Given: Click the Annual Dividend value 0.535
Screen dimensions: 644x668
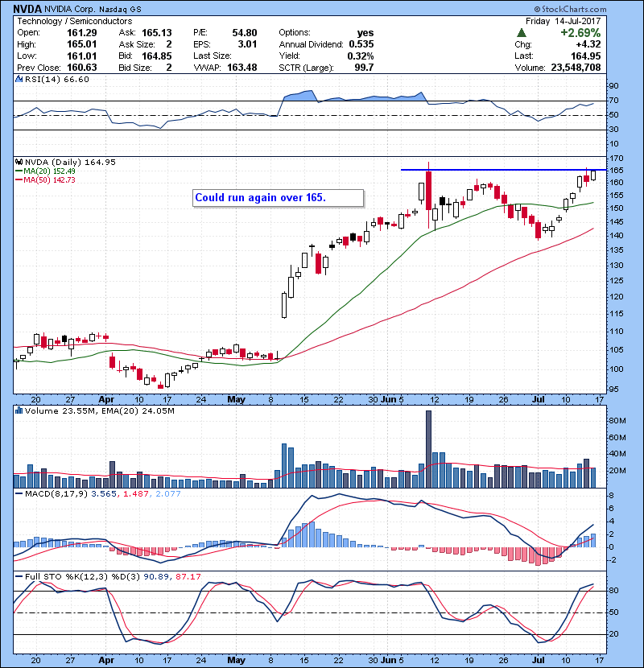Looking at the screenshot, I should tap(361, 44).
